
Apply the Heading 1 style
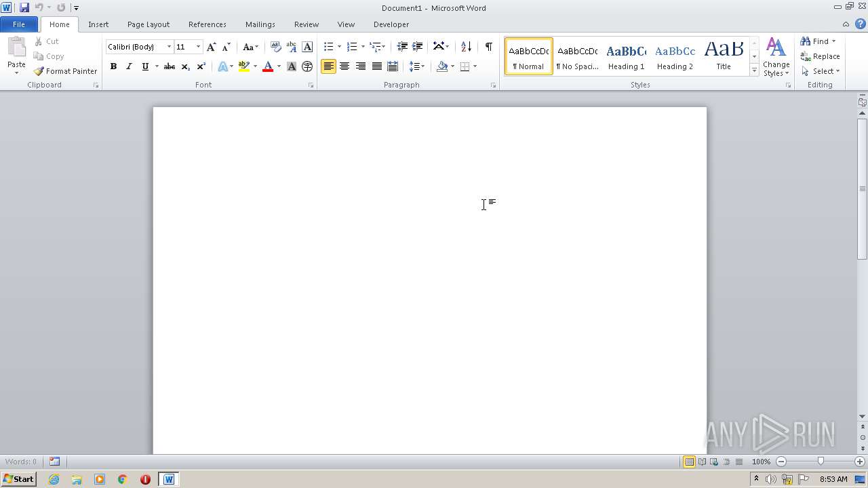[626, 56]
